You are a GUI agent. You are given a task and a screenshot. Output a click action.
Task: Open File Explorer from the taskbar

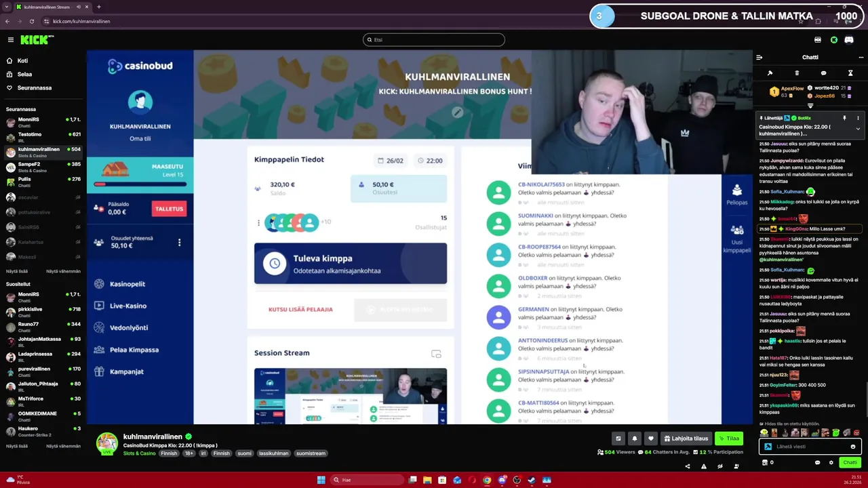click(x=427, y=480)
